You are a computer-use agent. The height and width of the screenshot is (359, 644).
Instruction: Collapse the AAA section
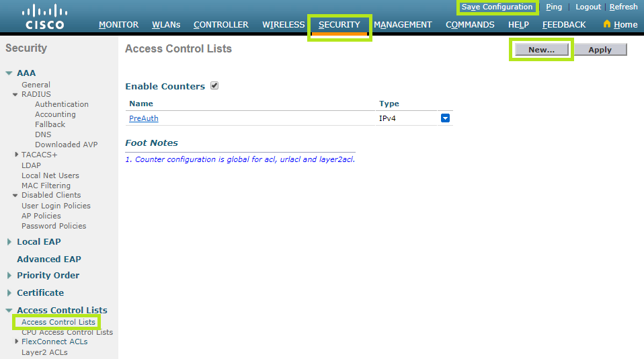coord(9,73)
